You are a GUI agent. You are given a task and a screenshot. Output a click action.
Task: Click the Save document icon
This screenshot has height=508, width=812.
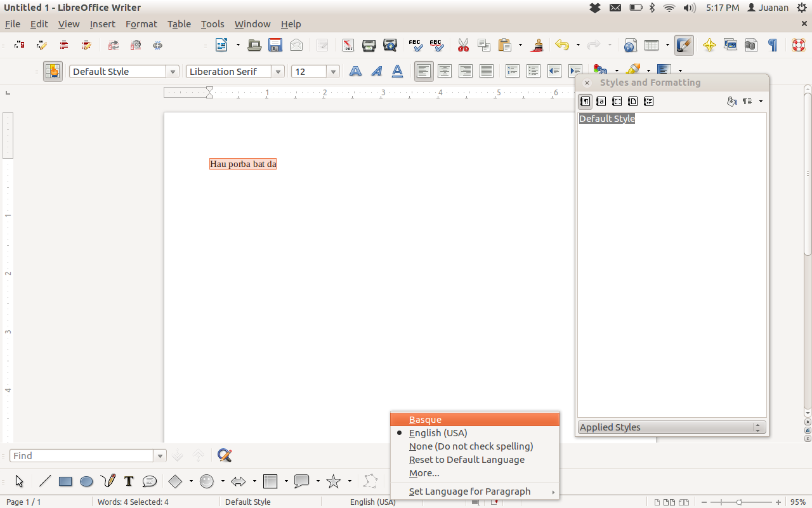(275, 45)
